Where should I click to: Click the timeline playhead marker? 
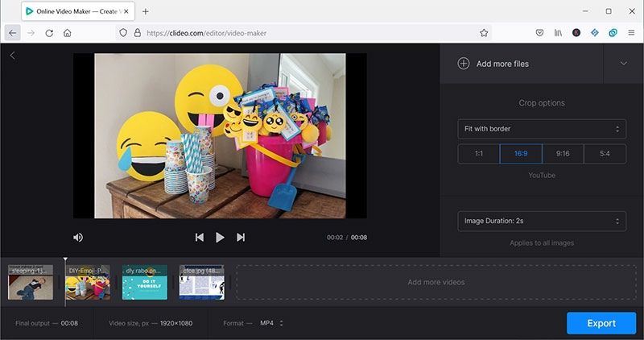click(65, 259)
